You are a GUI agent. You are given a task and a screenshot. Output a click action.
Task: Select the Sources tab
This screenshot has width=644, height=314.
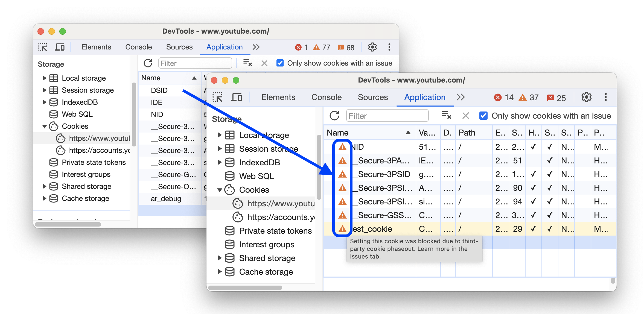(x=372, y=98)
